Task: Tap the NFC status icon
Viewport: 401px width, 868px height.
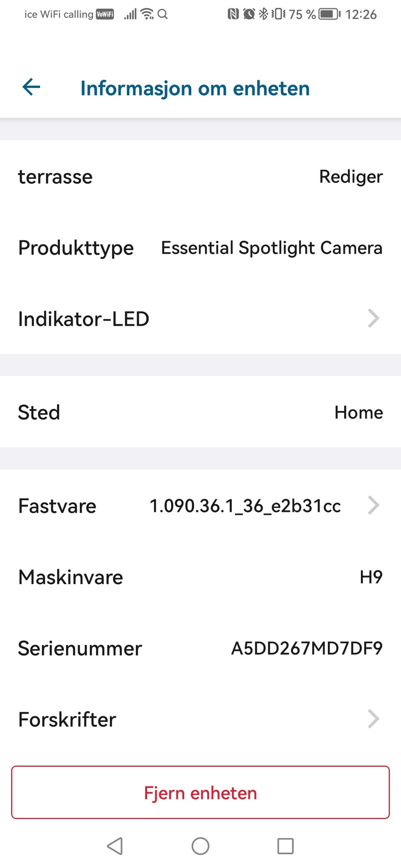Action: click(233, 14)
